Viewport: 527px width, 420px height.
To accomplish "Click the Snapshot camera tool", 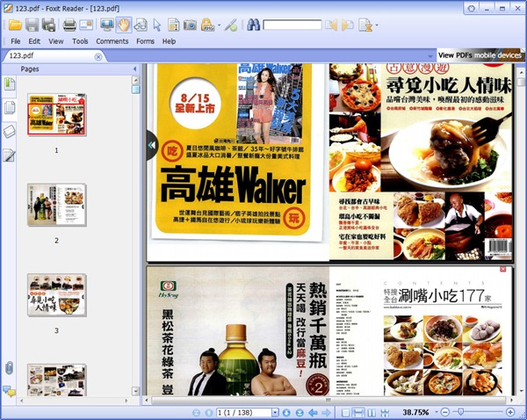I will pyautogui.click(x=190, y=25).
